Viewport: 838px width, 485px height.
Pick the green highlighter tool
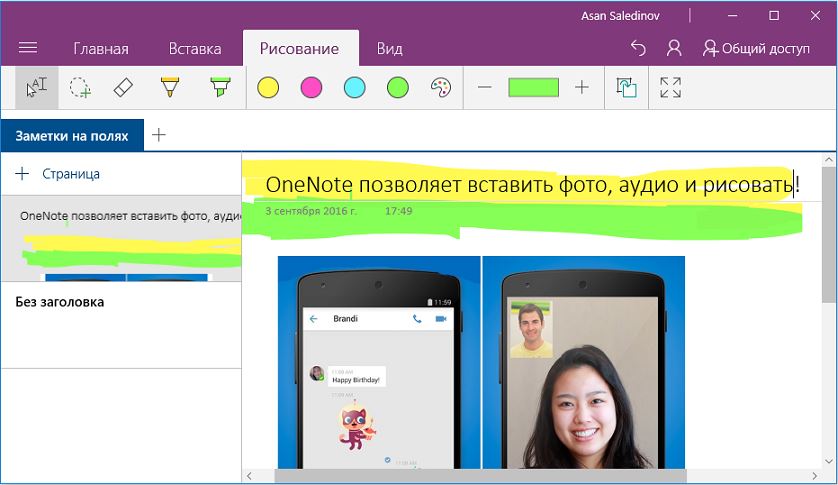click(x=219, y=88)
